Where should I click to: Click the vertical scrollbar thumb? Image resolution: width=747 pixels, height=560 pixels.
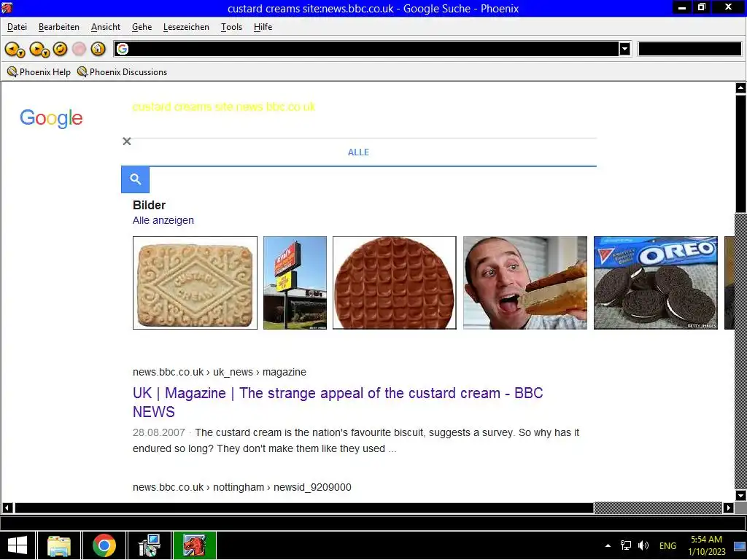tap(741, 153)
